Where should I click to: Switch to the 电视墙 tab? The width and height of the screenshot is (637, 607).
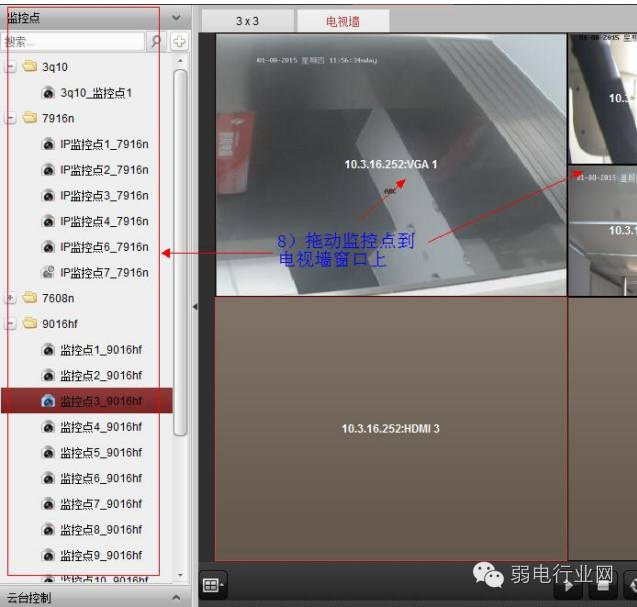pyautogui.click(x=343, y=21)
